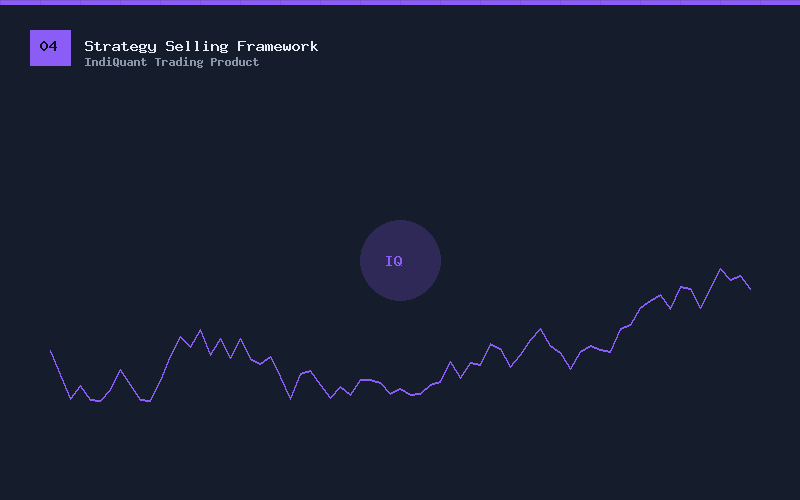This screenshot has height=500, width=800.
Task: Click the round IQ logo in center
Action: (400, 260)
